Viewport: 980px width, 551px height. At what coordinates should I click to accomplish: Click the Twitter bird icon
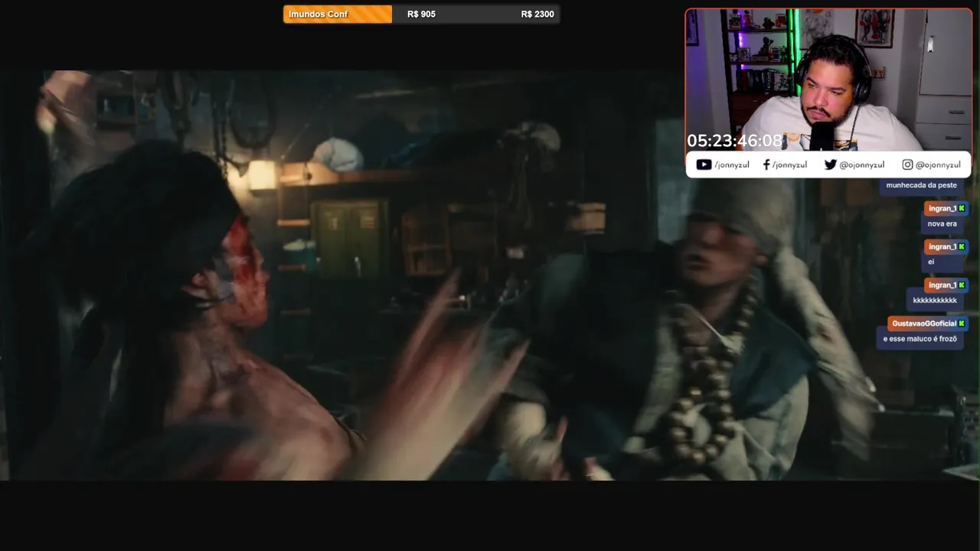click(x=831, y=165)
